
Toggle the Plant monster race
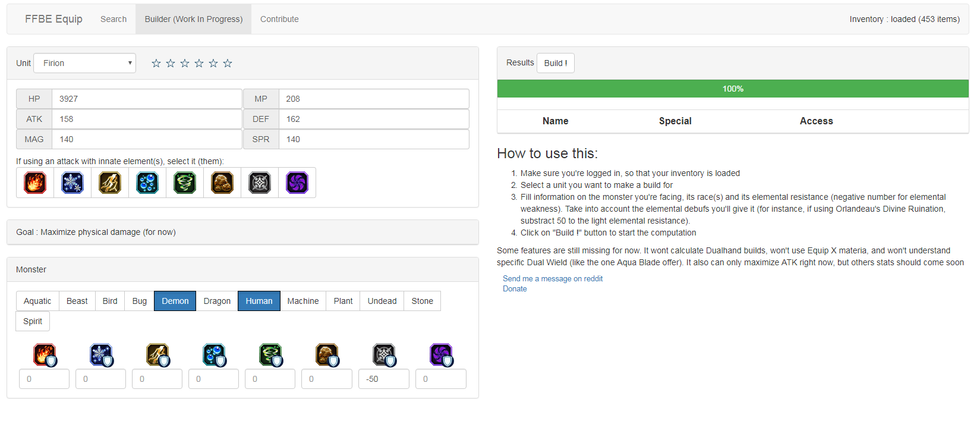pos(343,301)
